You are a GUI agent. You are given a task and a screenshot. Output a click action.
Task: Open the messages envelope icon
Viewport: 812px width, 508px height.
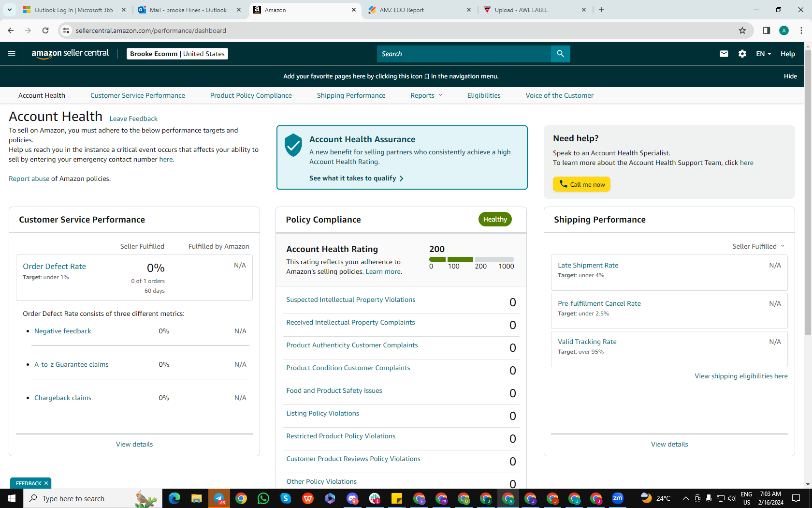pos(724,54)
